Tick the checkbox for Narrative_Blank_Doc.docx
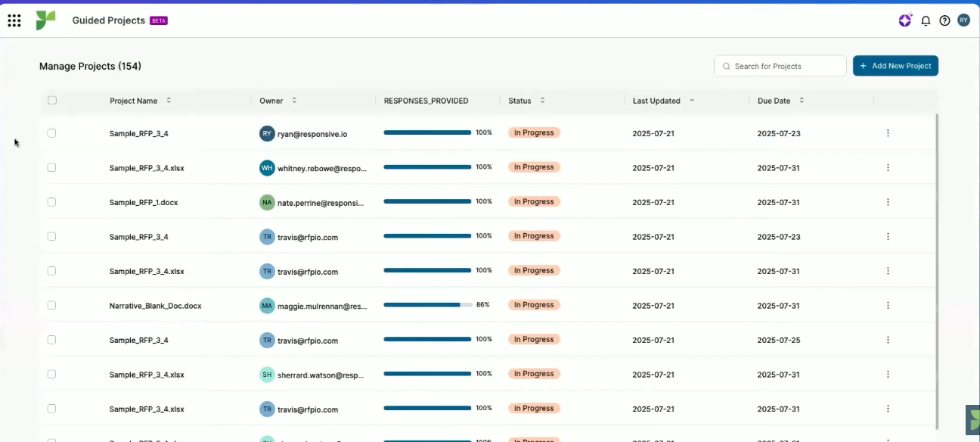Screen dimensions: 980x442 click(x=52, y=306)
